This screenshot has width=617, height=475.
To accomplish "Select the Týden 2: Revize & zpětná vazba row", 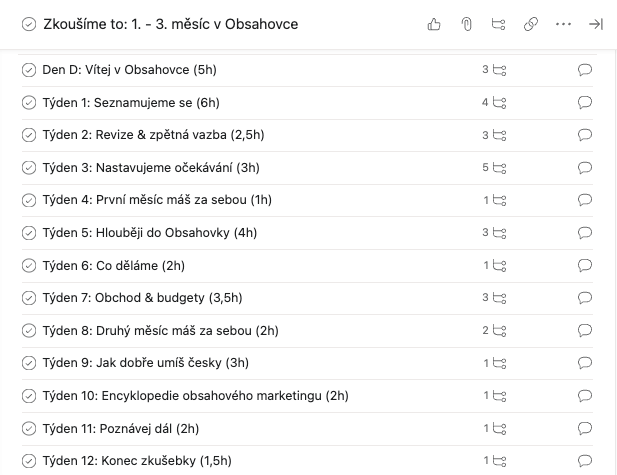I will pos(307,135).
